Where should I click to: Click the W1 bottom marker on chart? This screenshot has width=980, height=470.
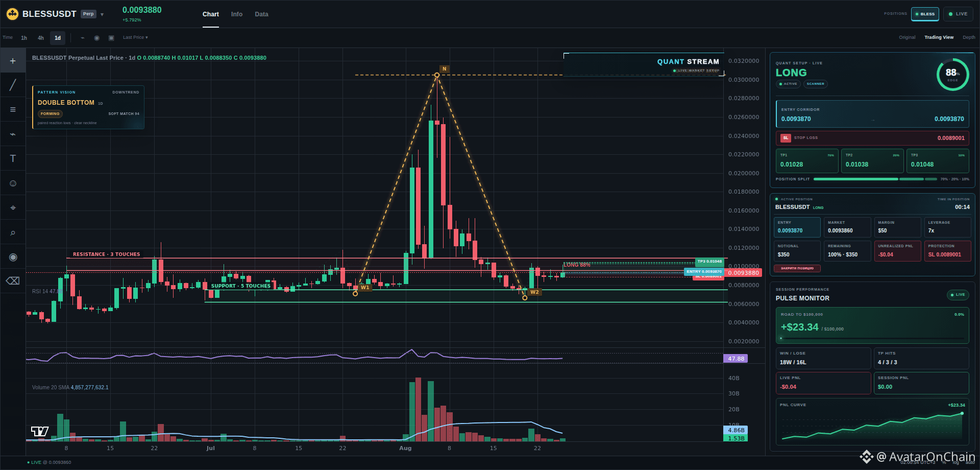(x=365, y=288)
